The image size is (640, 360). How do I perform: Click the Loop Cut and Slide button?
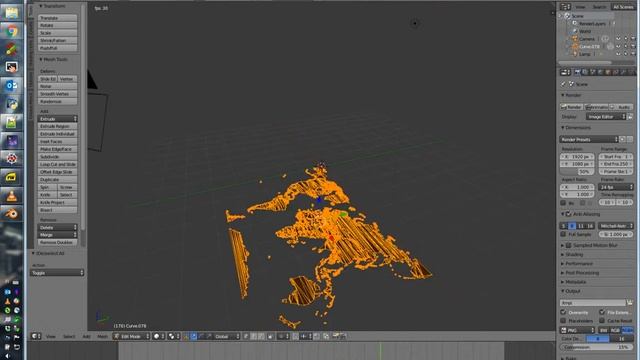click(x=58, y=164)
